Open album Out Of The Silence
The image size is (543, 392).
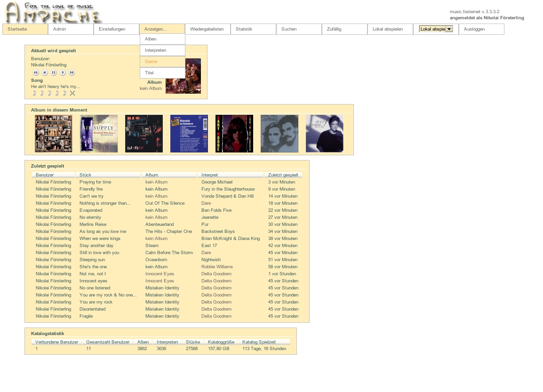(165, 203)
